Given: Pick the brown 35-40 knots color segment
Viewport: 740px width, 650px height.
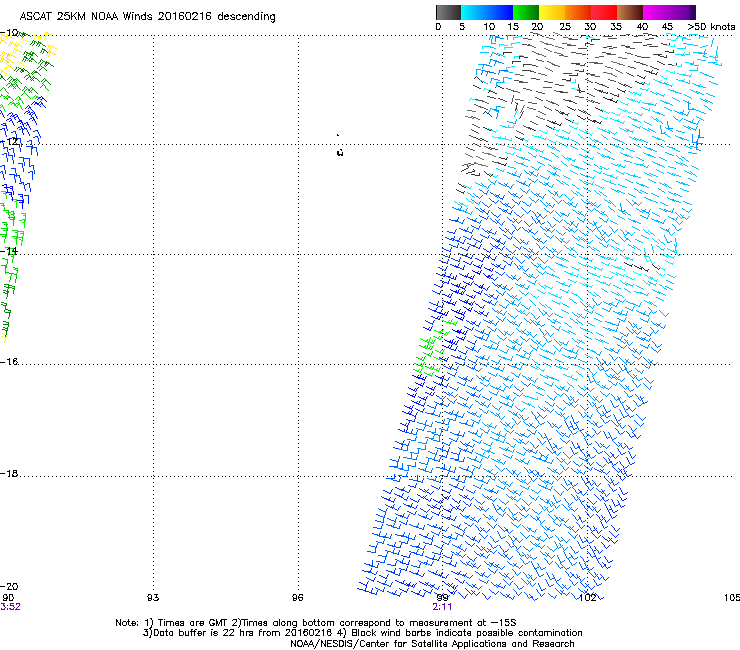Looking at the screenshot, I should click(630, 12).
